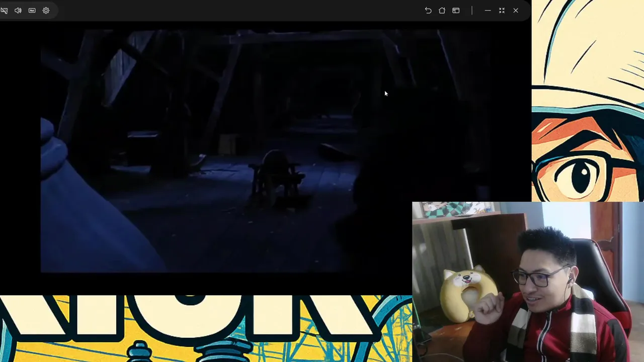
Task: Toggle the layout panel icon
Action: [456, 11]
